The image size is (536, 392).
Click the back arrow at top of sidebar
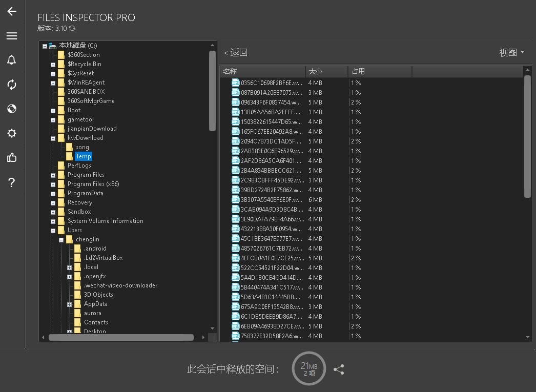tap(11, 11)
